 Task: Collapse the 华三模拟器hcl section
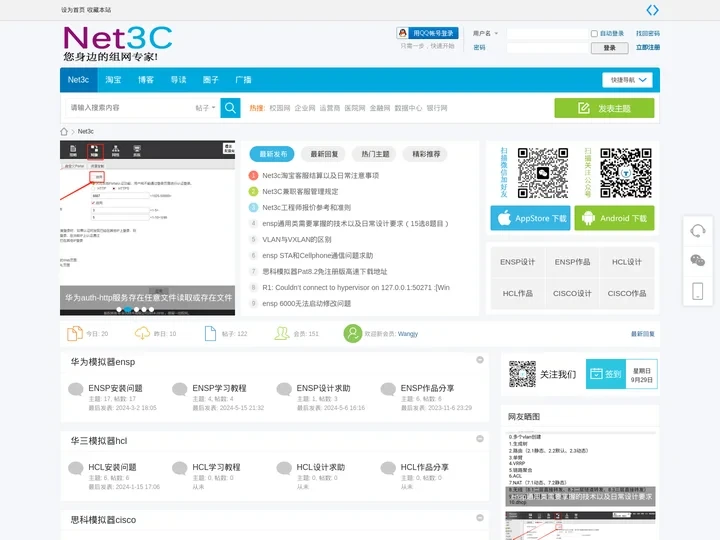coord(480,439)
